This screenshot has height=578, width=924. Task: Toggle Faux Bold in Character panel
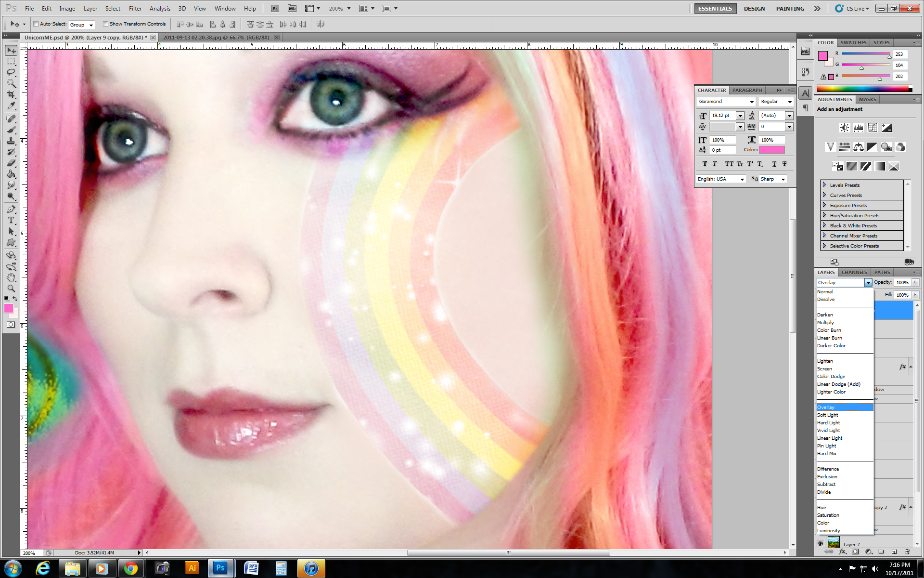point(705,164)
